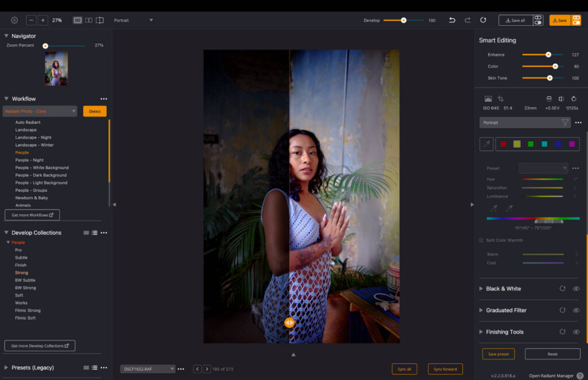Image resolution: width=588 pixels, height=380 pixels.
Task: Choose the BW Strong develop preset
Action: 25,288
